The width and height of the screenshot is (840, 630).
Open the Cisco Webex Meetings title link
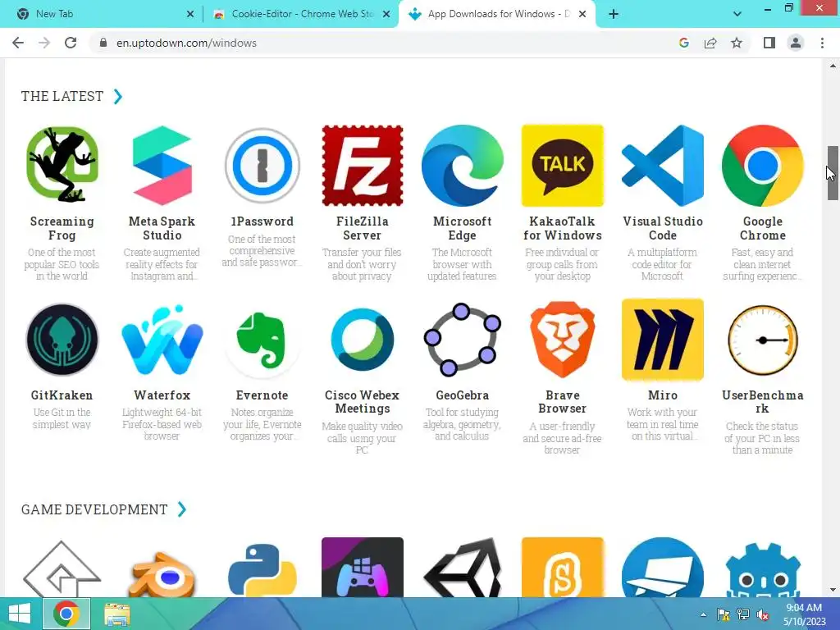point(362,402)
